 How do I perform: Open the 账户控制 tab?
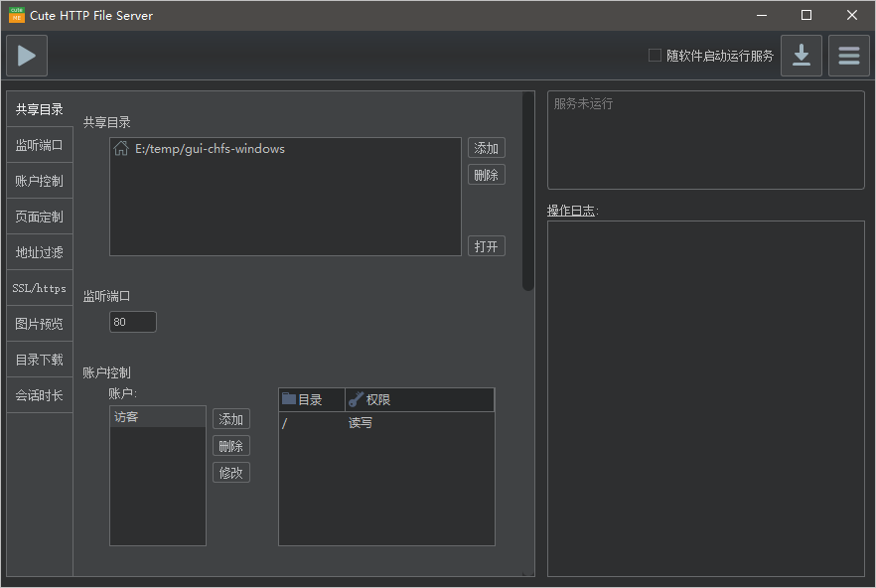click(x=40, y=181)
